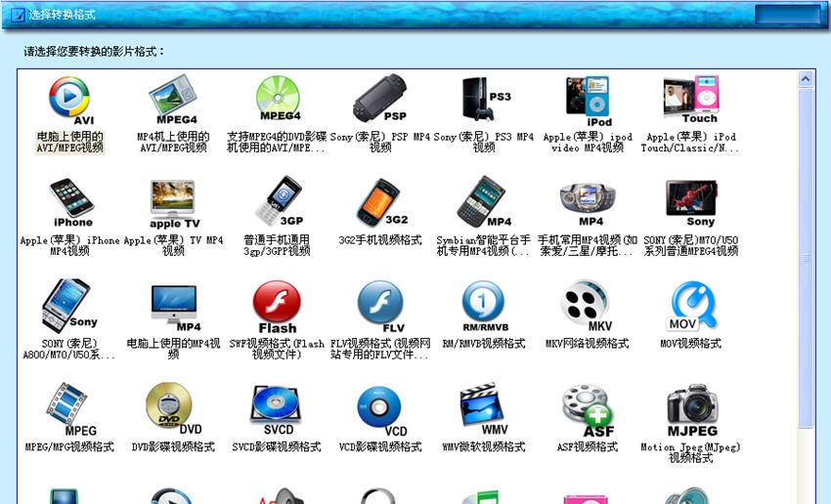Click the 'RM/RMVB视频格式' label text

point(484,344)
